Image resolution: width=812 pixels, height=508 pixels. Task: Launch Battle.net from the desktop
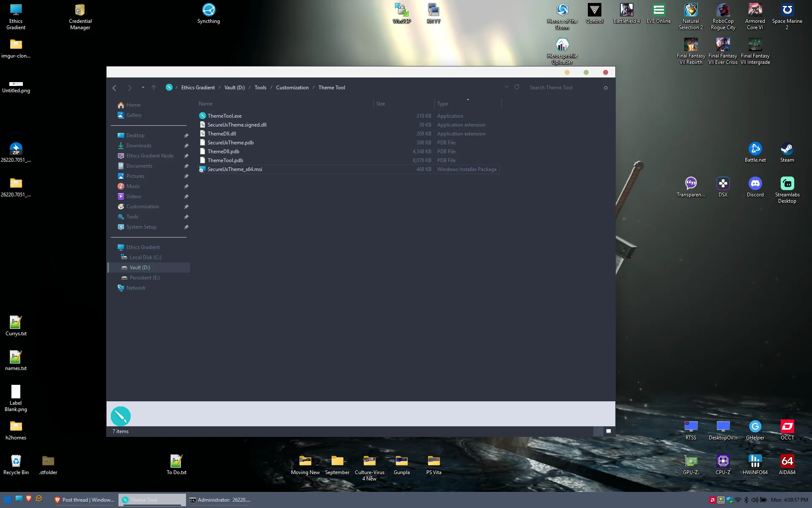tap(755, 152)
